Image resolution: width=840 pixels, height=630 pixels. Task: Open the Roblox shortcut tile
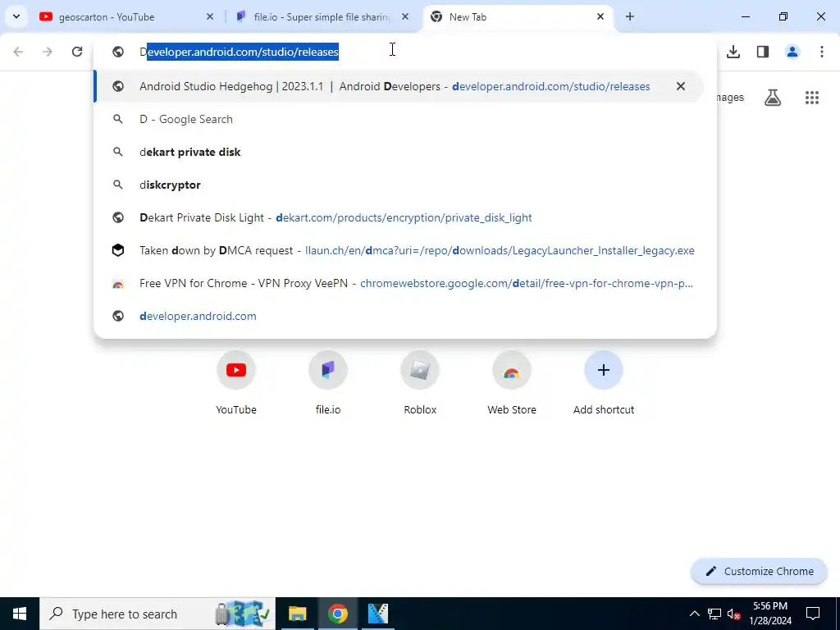point(420,384)
